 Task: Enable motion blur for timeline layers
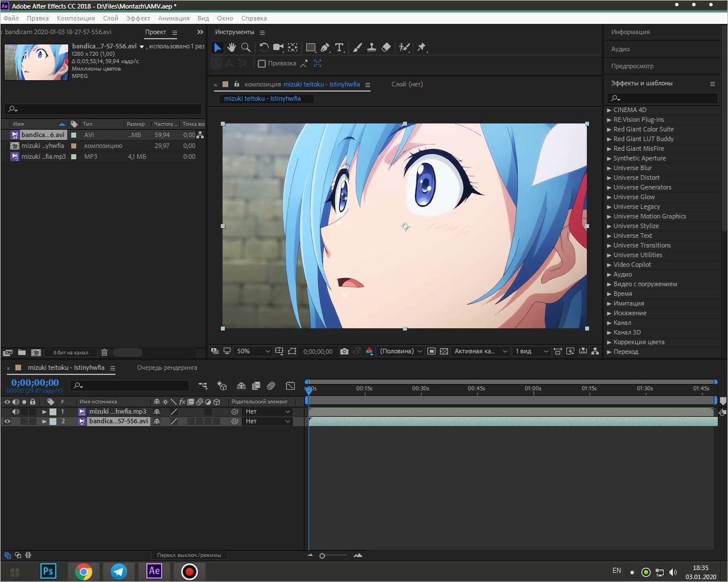[271, 386]
